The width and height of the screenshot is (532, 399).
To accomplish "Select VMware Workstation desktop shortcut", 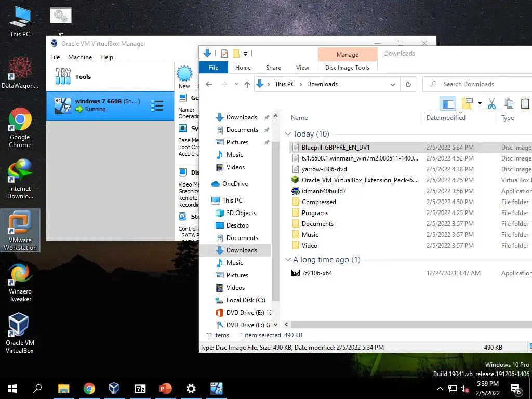I will tap(20, 230).
